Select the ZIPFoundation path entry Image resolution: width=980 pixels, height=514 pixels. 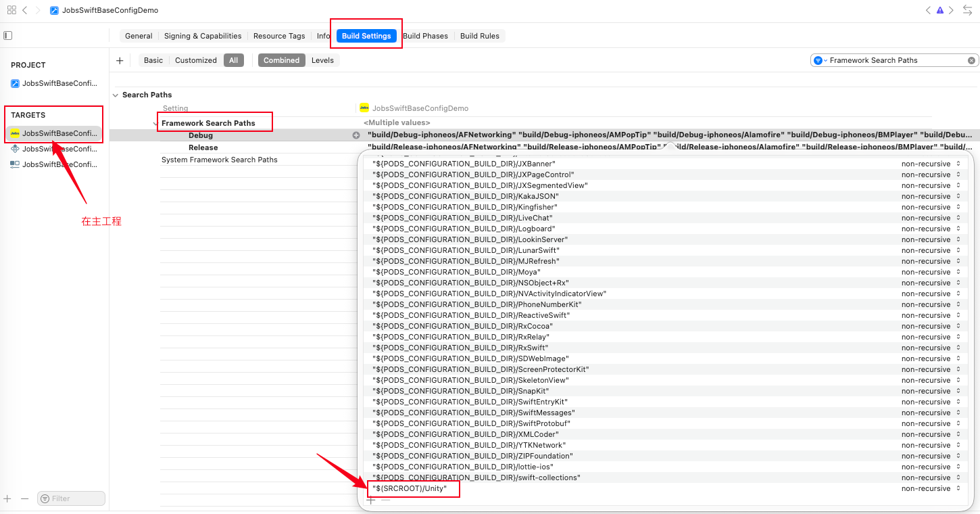(472, 456)
